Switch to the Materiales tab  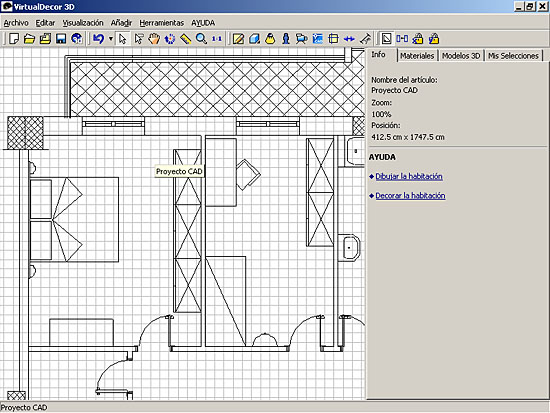tap(417, 56)
